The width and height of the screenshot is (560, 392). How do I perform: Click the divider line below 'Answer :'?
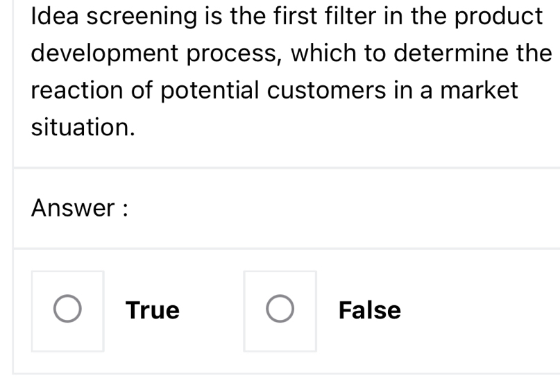pyautogui.click(x=278, y=248)
